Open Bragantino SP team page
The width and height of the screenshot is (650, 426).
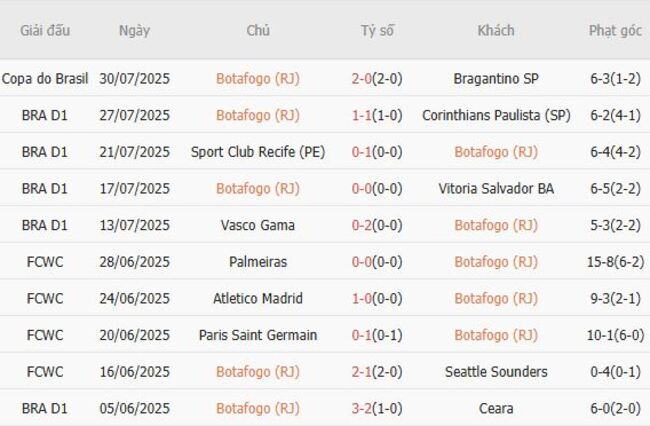click(x=496, y=78)
